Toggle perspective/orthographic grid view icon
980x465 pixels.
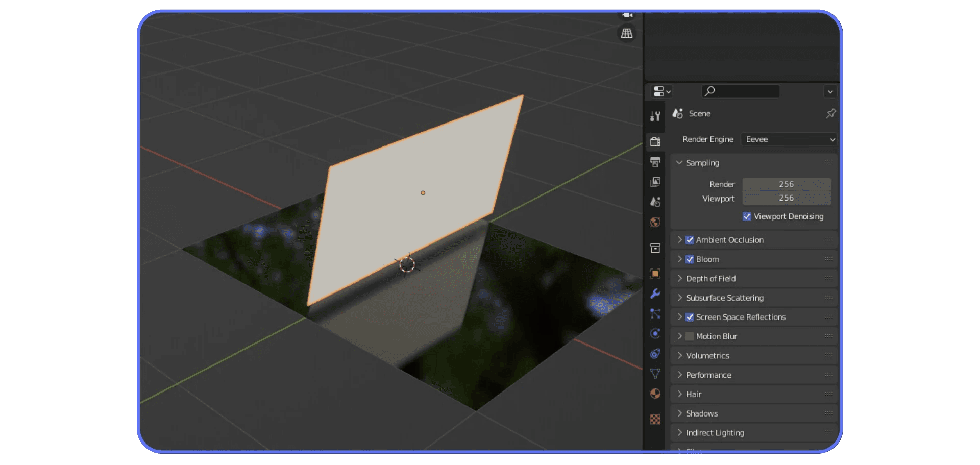[x=627, y=33]
